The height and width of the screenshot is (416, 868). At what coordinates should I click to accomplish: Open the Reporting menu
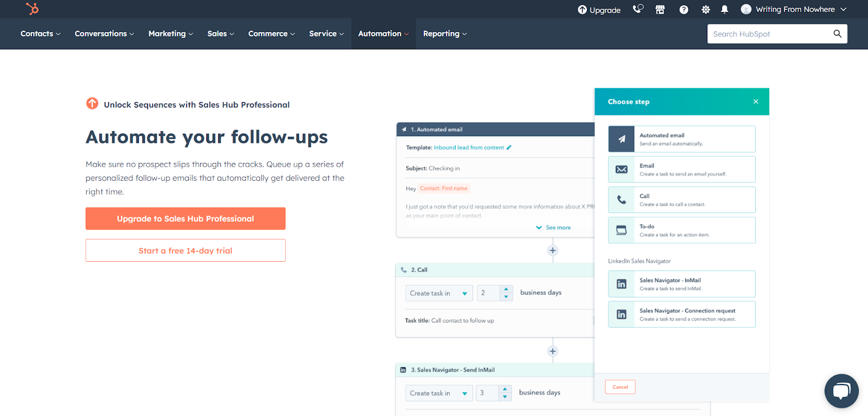445,34
